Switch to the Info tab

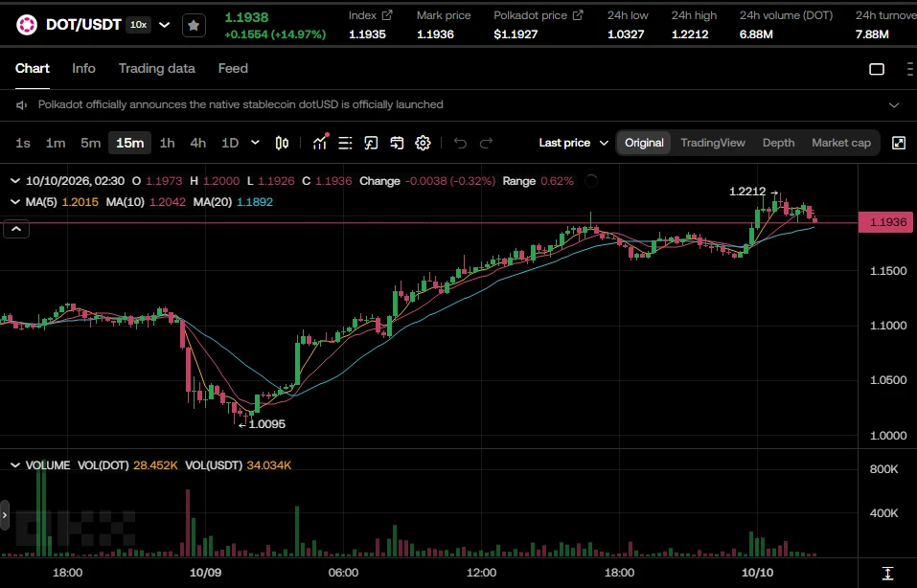point(83,68)
